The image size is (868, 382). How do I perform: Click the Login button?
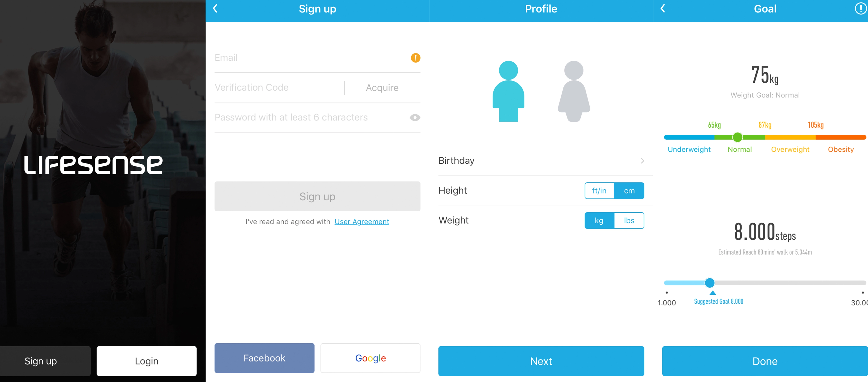[x=146, y=361]
